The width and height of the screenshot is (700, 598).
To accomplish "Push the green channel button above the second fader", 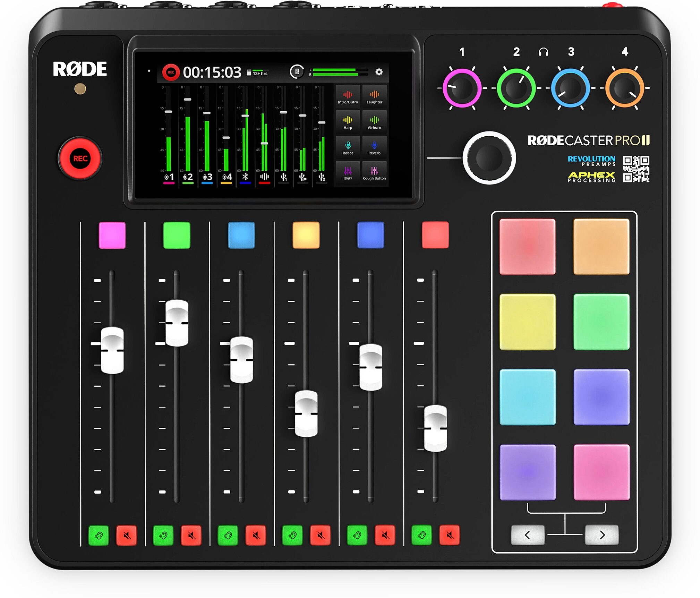I will tap(177, 235).
